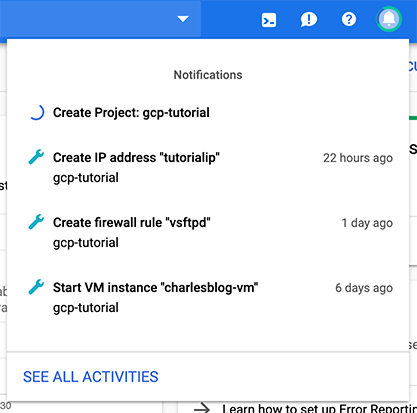
Task: Click the Notifications panel heading
Action: [x=208, y=75]
